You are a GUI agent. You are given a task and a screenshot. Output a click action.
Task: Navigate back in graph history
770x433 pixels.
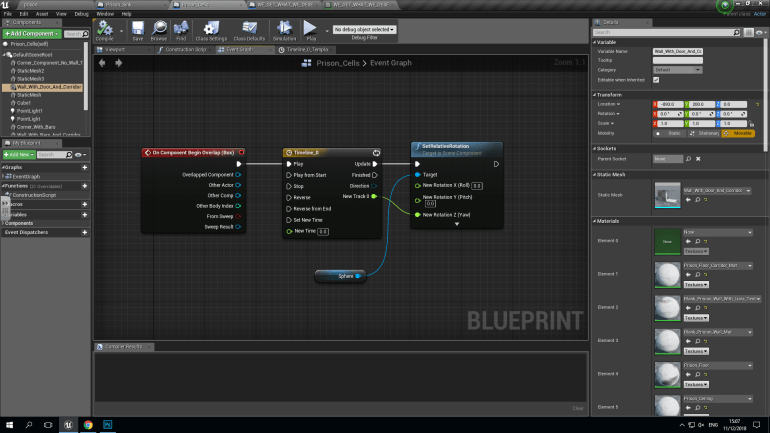pos(102,63)
